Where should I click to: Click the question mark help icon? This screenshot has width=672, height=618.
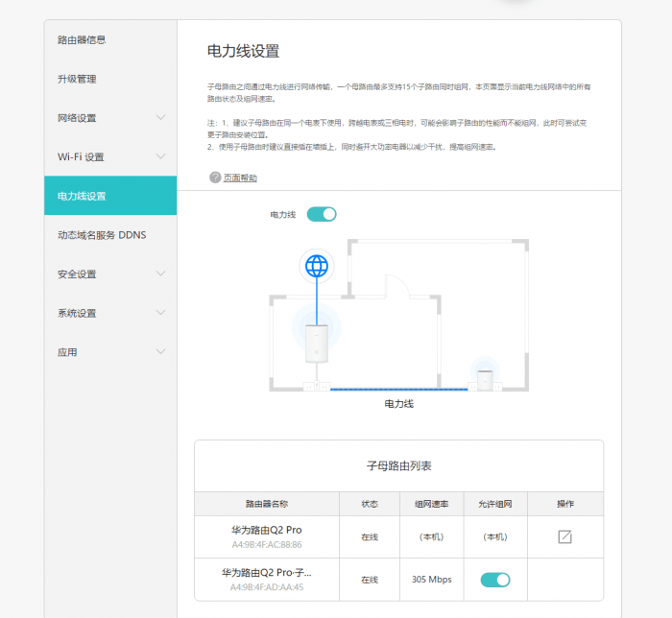point(215,178)
